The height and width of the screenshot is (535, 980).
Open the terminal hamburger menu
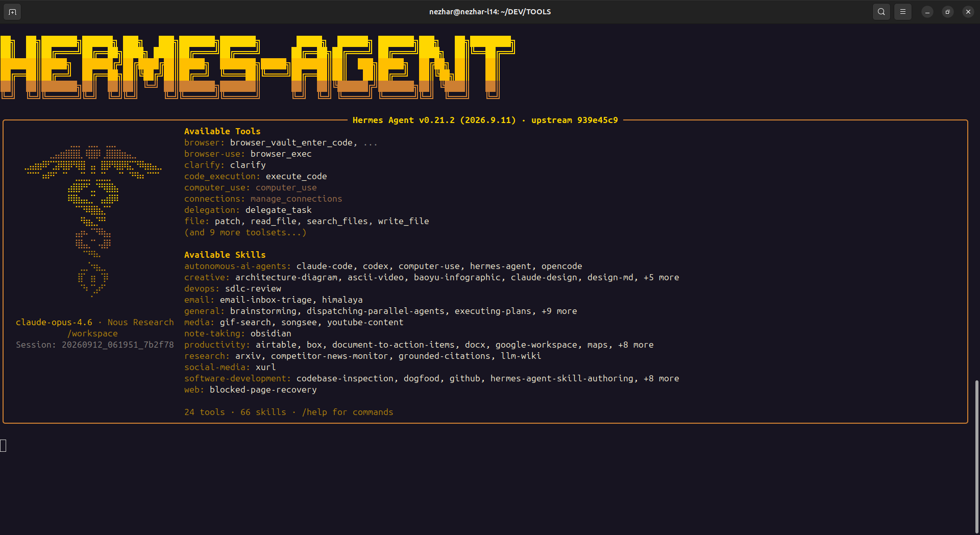coord(902,12)
